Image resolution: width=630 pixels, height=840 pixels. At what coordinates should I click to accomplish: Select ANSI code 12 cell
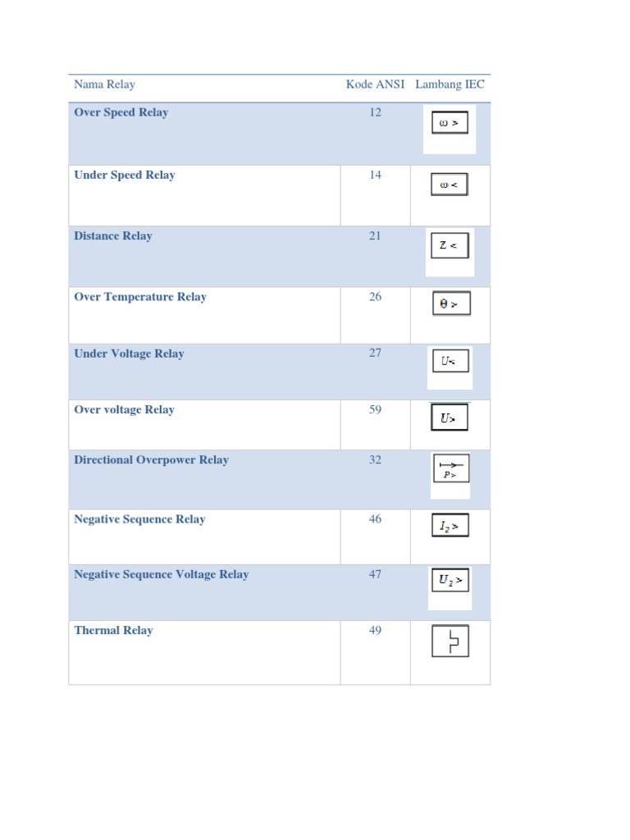pos(375,112)
